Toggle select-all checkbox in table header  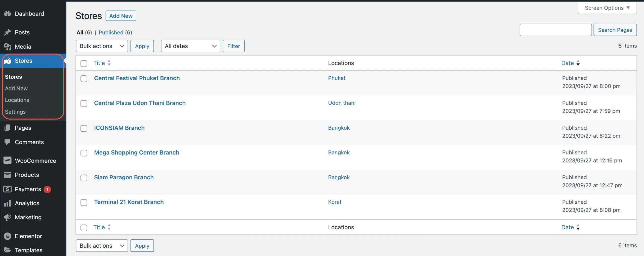84,64
